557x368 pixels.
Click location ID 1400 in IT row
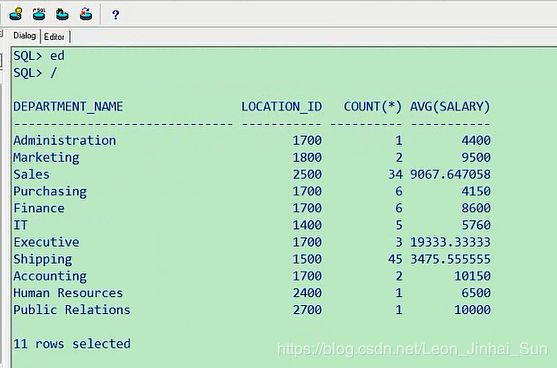[x=307, y=225]
